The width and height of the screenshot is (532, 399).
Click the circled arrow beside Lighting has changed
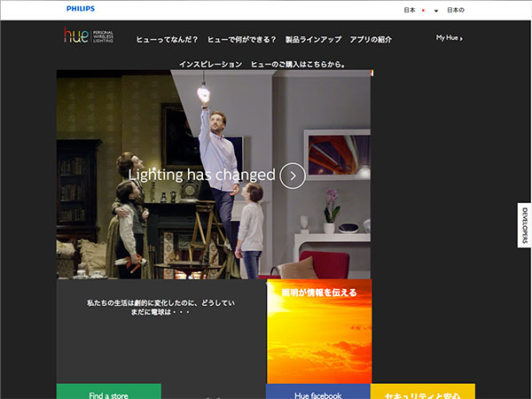(x=293, y=176)
